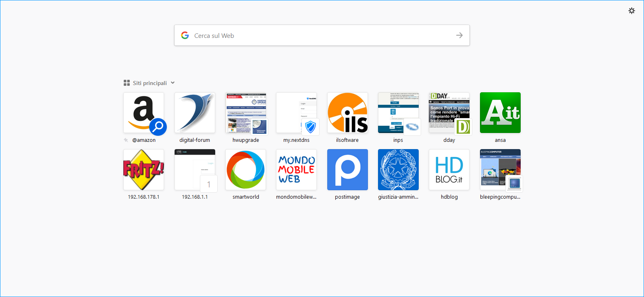Click the 'smartworld' label text
The image size is (644, 297).
pos(246,197)
